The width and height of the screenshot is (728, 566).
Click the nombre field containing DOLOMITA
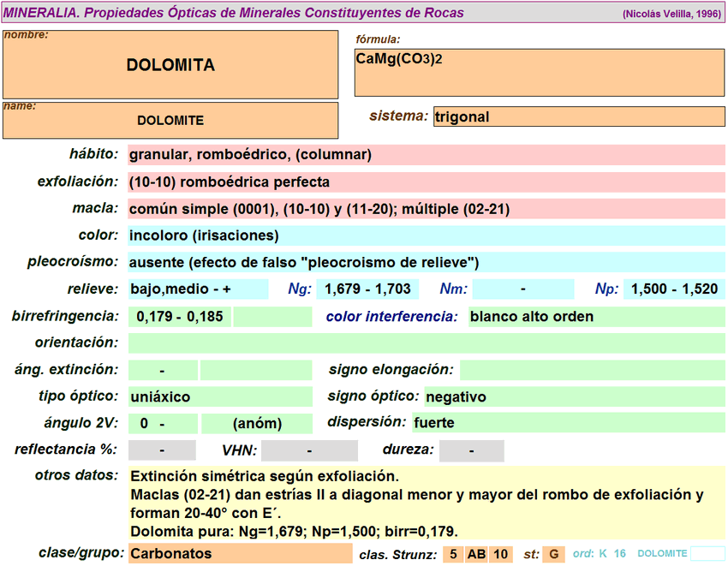coord(170,65)
